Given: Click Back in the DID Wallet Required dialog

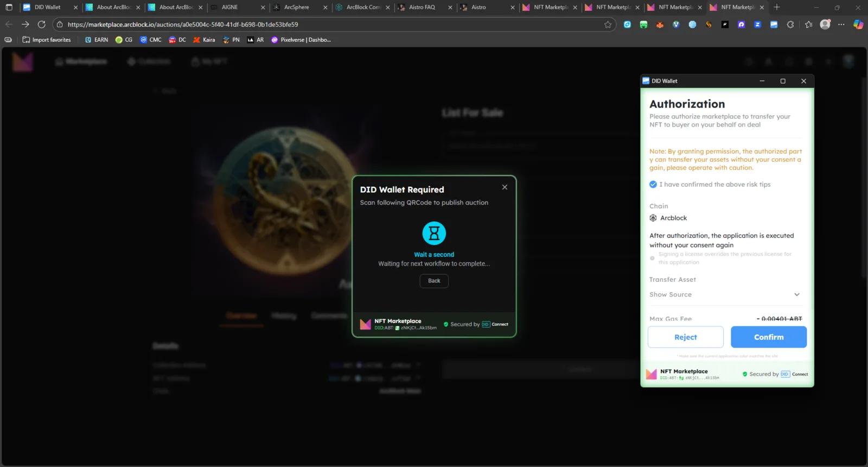Looking at the screenshot, I should (x=434, y=281).
